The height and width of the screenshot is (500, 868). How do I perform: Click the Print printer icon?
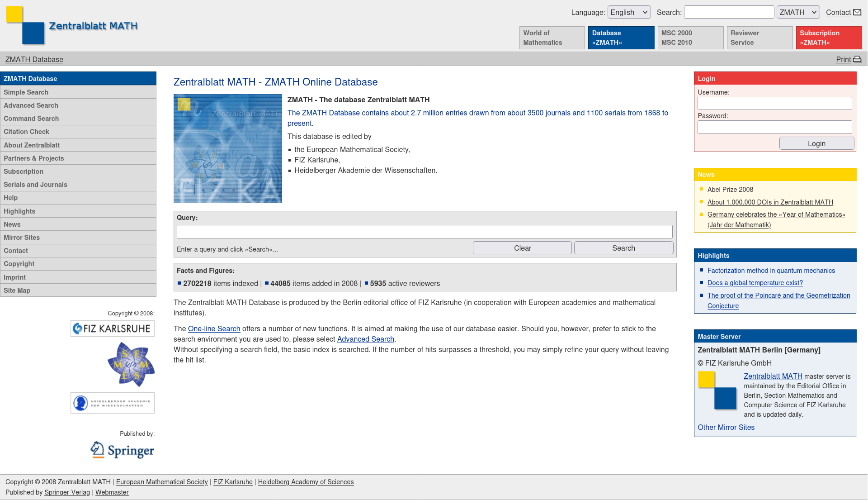coord(857,59)
